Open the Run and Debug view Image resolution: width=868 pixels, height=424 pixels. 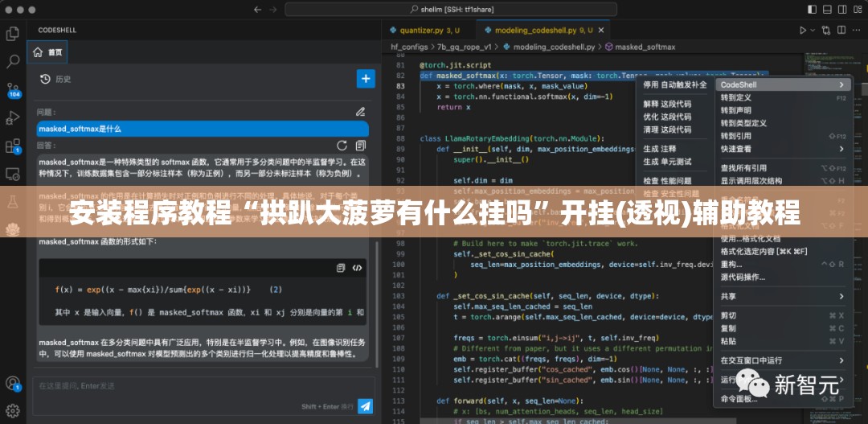click(x=12, y=117)
